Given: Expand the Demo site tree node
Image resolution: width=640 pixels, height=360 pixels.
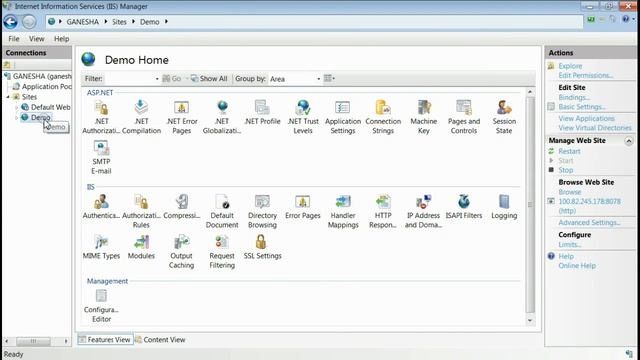Looking at the screenshot, I should [17, 118].
